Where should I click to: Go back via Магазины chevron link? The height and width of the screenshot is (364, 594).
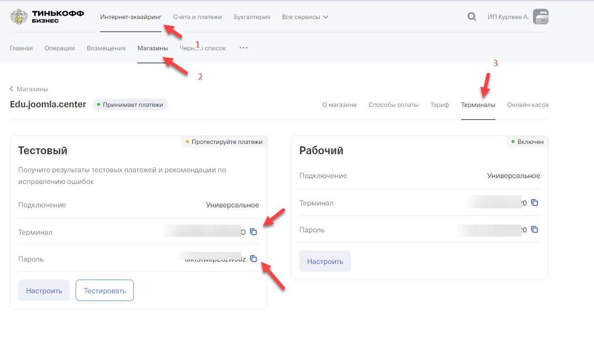[x=29, y=89]
